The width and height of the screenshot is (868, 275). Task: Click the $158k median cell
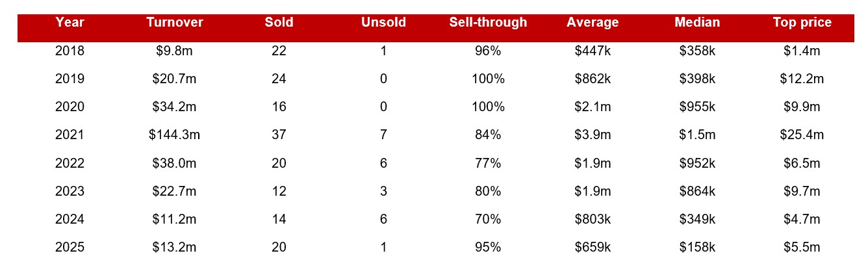pyautogui.click(x=697, y=247)
